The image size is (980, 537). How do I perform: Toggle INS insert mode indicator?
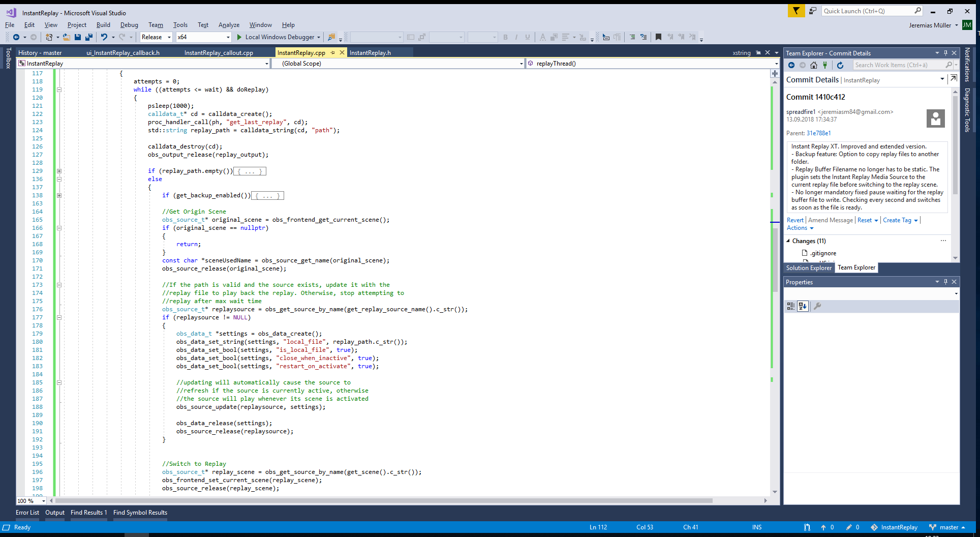pyautogui.click(x=757, y=527)
